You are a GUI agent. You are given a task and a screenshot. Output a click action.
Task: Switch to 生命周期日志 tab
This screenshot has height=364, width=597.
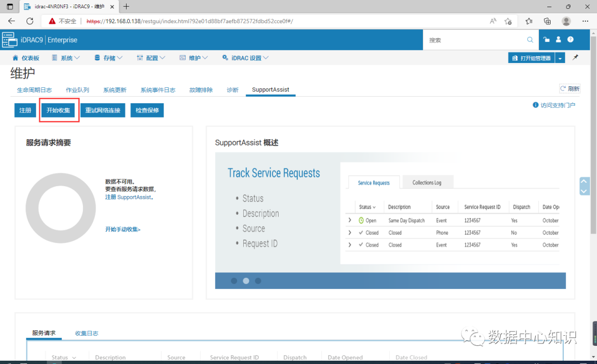point(34,90)
